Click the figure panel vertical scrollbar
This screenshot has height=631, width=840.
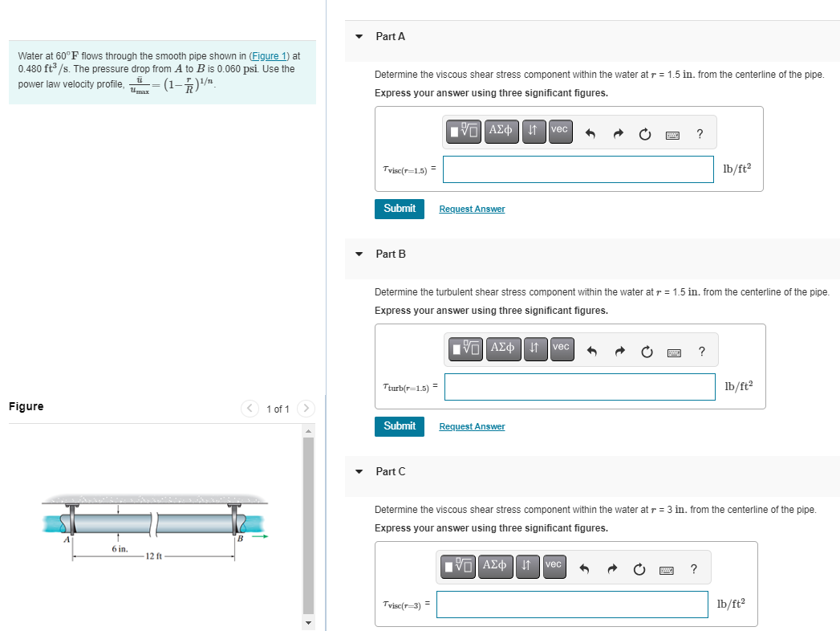(309, 527)
